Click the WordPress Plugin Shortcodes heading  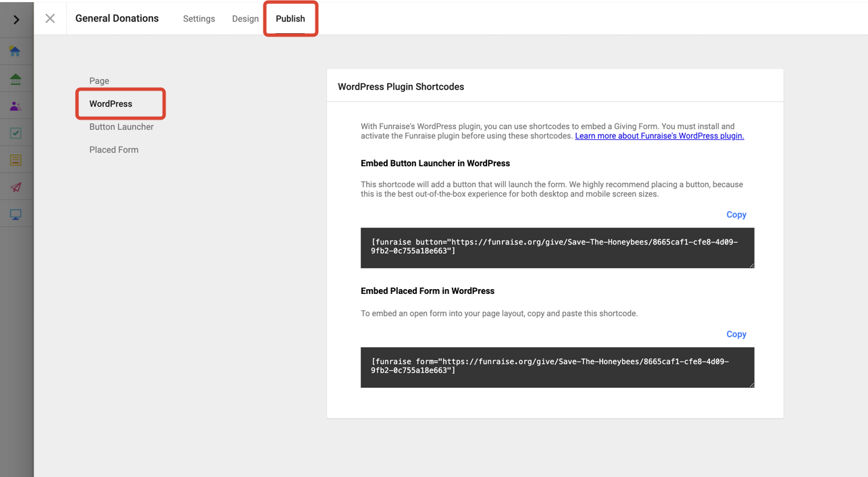(401, 86)
